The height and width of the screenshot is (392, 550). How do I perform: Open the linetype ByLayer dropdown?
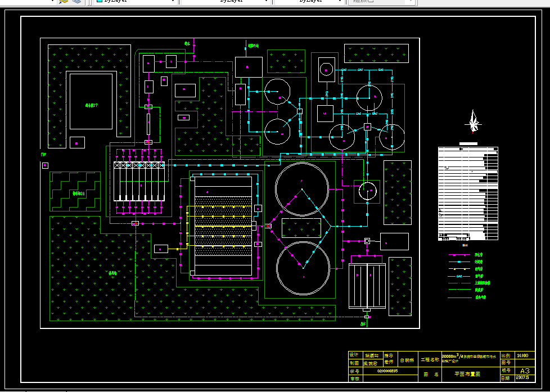pos(226,1)
